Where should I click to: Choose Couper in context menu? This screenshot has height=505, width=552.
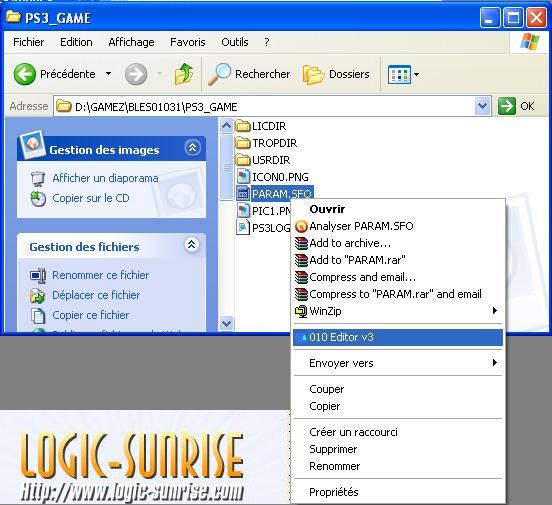[x=398, y=389]
